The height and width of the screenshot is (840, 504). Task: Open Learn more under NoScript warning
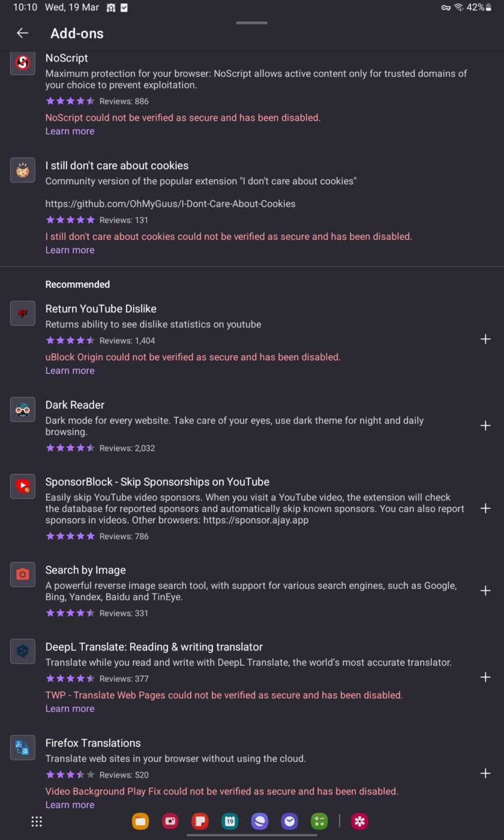coord(70,131)
